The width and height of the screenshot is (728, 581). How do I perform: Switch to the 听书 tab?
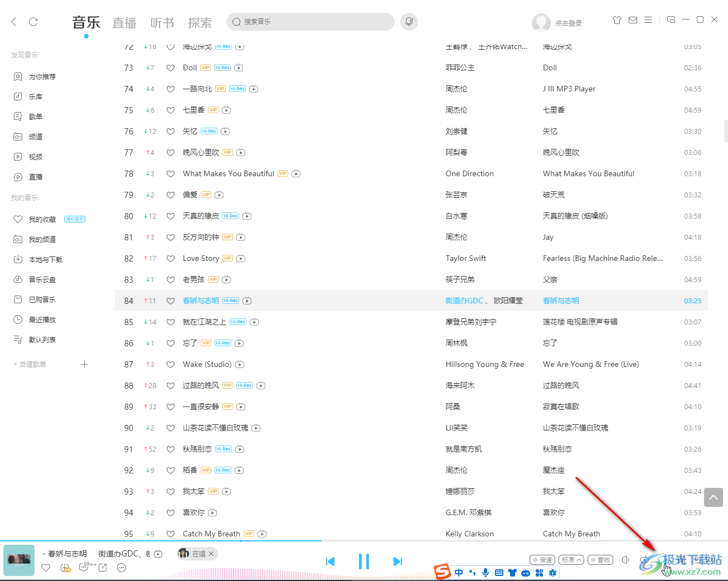coord(162,23)
